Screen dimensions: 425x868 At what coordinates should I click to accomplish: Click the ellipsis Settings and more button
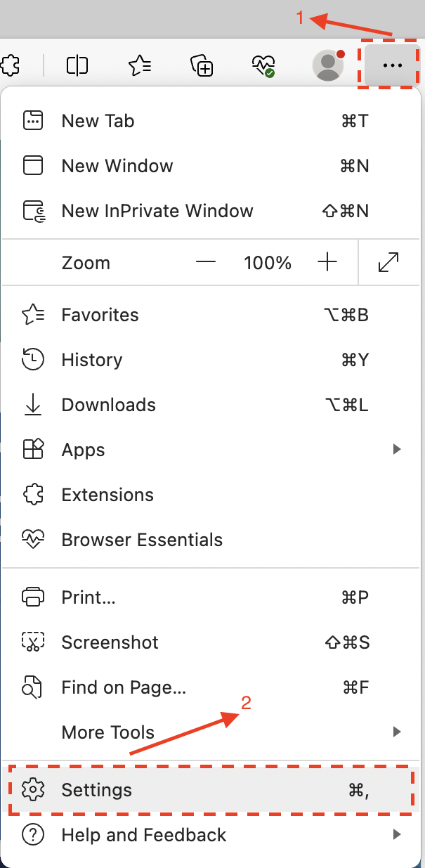[391, 65]
